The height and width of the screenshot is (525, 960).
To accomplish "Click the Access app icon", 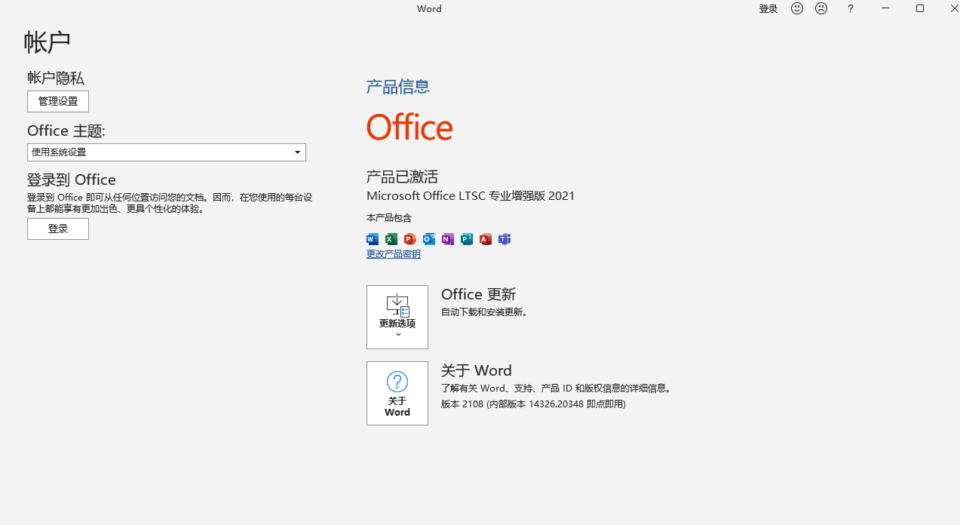I will (486, 239).
